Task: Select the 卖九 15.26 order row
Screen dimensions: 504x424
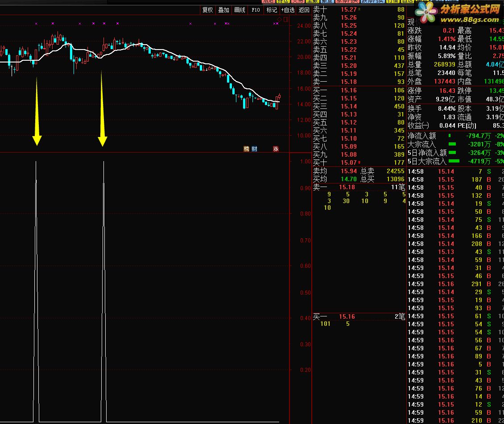Action: (359, 18)
